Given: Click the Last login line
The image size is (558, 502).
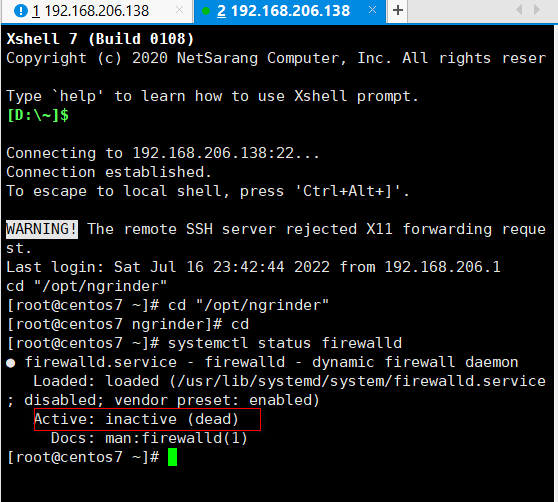Looking at the screenshot, I should coord(253,267).
